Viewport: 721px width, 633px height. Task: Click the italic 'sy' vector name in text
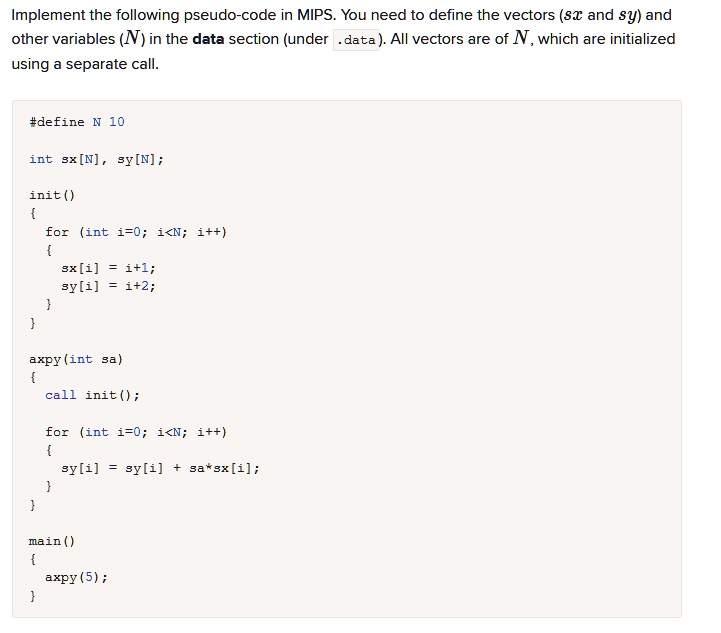pyautogui.click(x=628, y=17)
